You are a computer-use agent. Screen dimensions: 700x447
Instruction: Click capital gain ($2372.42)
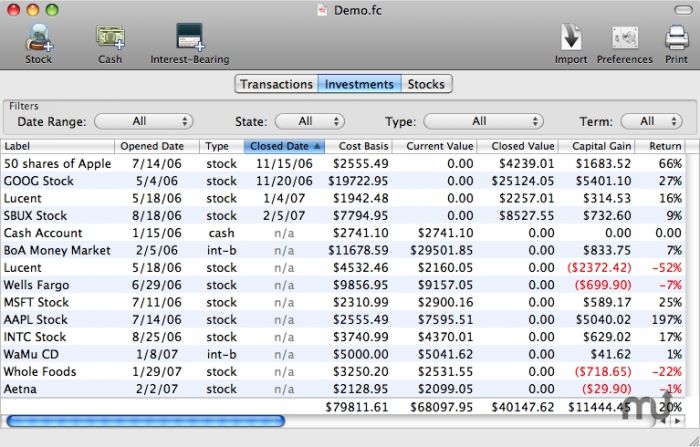tap(599, 267)
